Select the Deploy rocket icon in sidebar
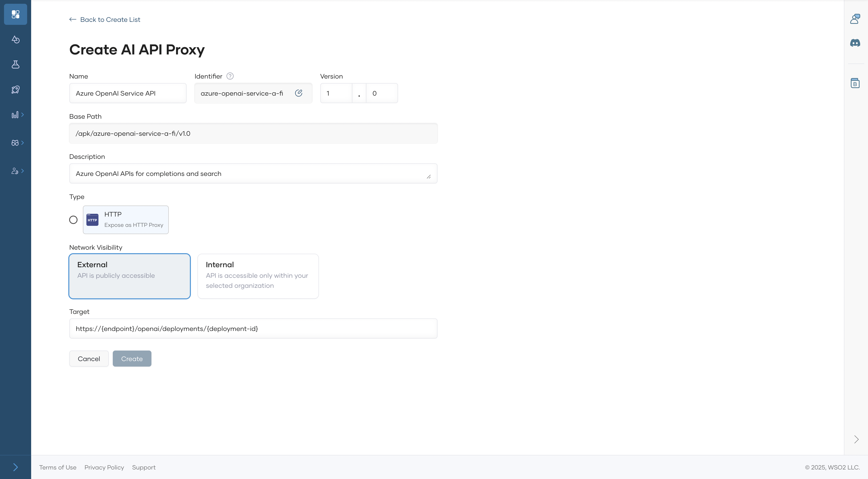Screen dimensions: 868x479 (16, 90)
